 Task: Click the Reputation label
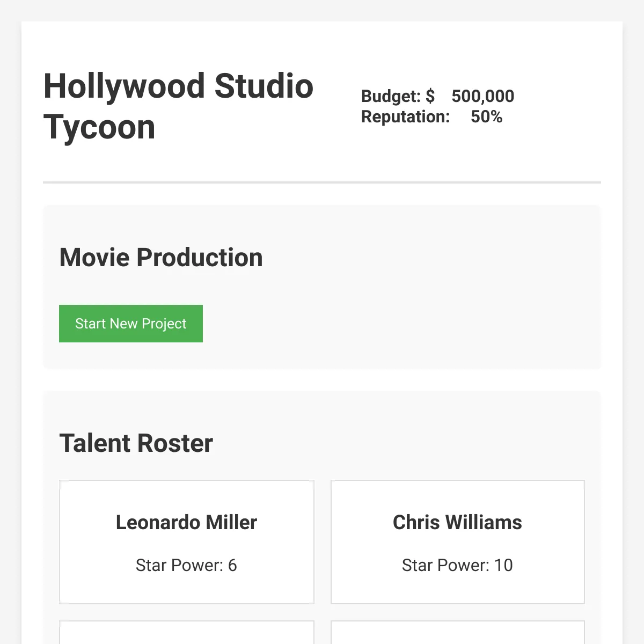[405, 116]
